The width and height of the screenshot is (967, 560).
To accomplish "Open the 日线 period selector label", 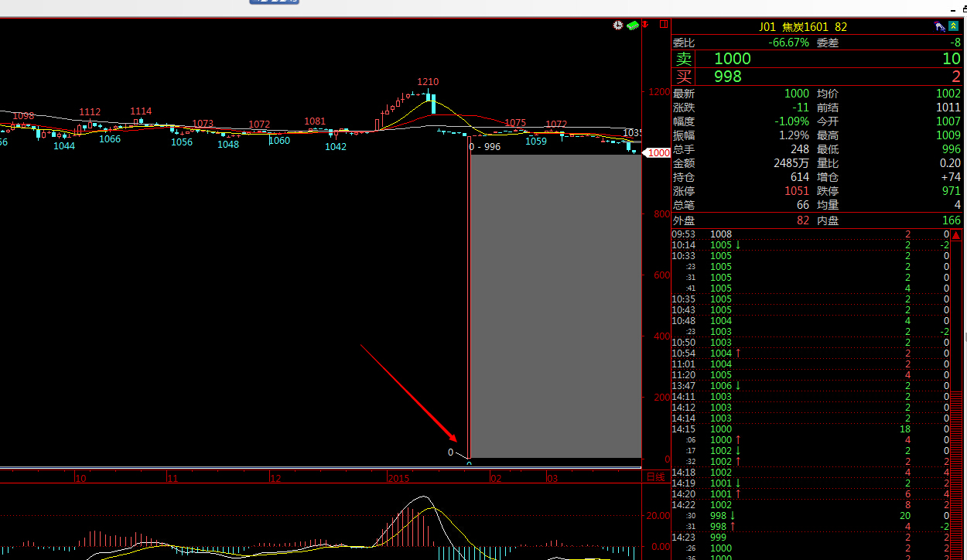I will (x=655, y=477).
